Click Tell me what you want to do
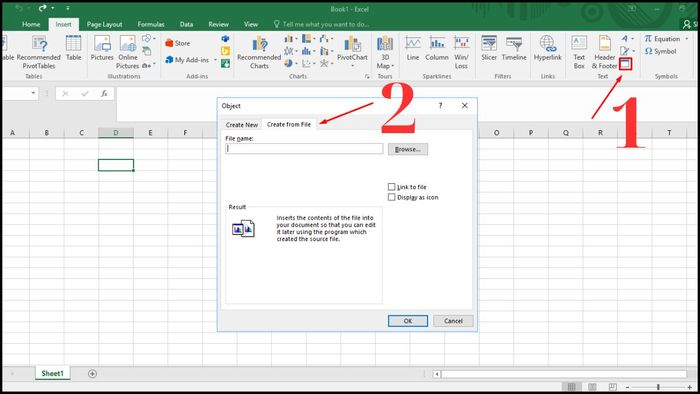 (322, 24)
